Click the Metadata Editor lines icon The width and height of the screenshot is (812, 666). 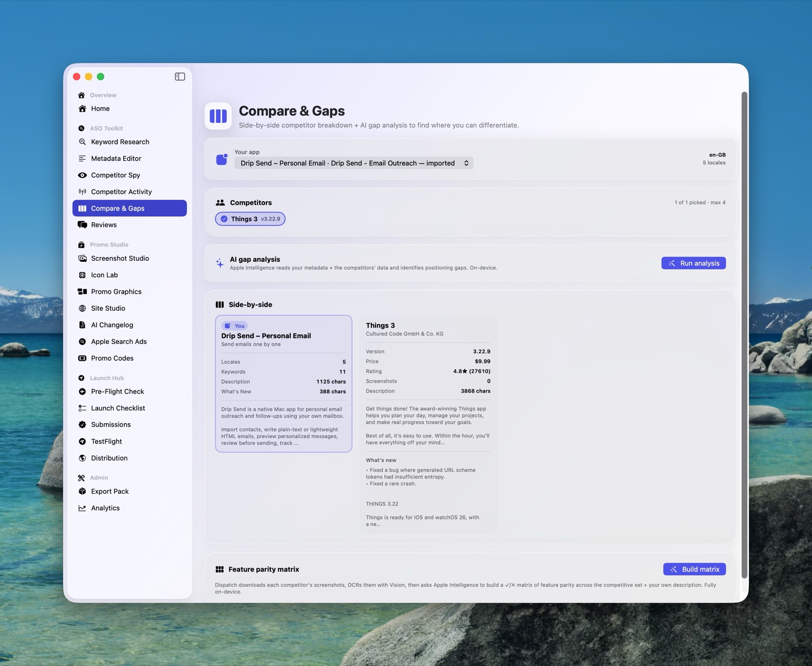click(x=82, y=159)
